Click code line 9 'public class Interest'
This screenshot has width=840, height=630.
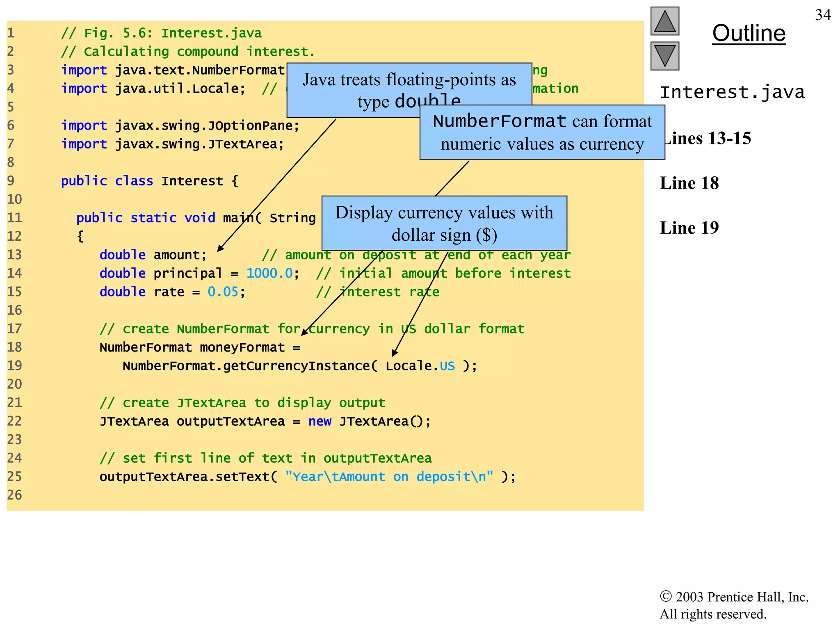(149, 181)
